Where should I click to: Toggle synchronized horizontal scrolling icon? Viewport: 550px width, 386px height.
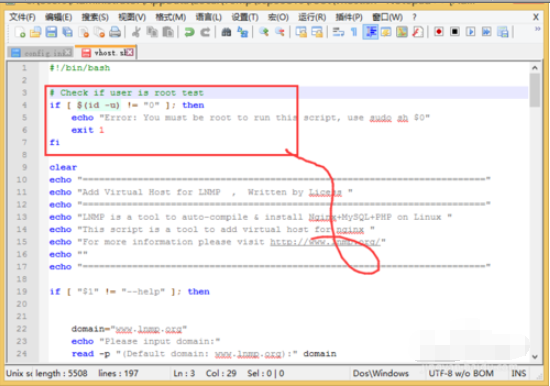(317, 32)
